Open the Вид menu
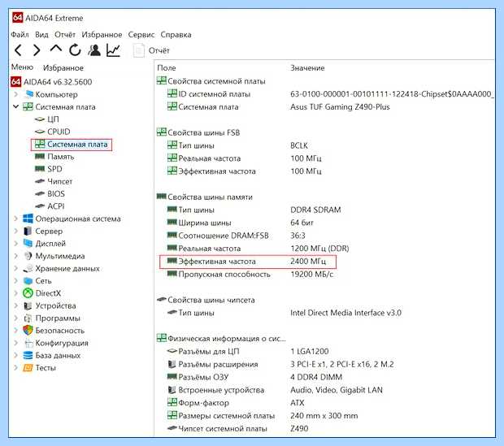504x446 pixels. pos(41,35)
